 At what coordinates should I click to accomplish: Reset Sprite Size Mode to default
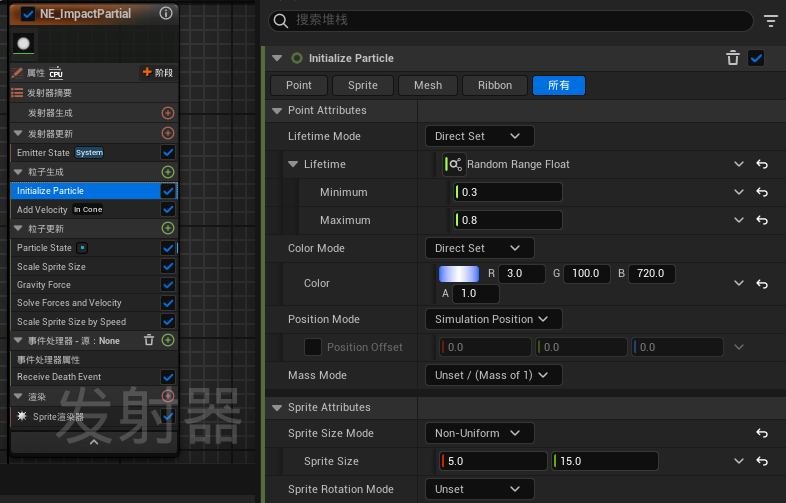pos(762,433)
